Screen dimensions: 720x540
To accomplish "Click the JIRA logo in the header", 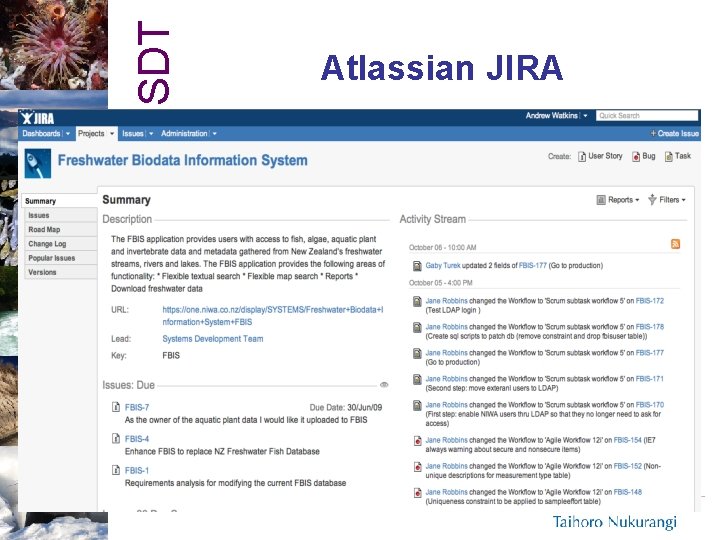I will coord(37,118).
